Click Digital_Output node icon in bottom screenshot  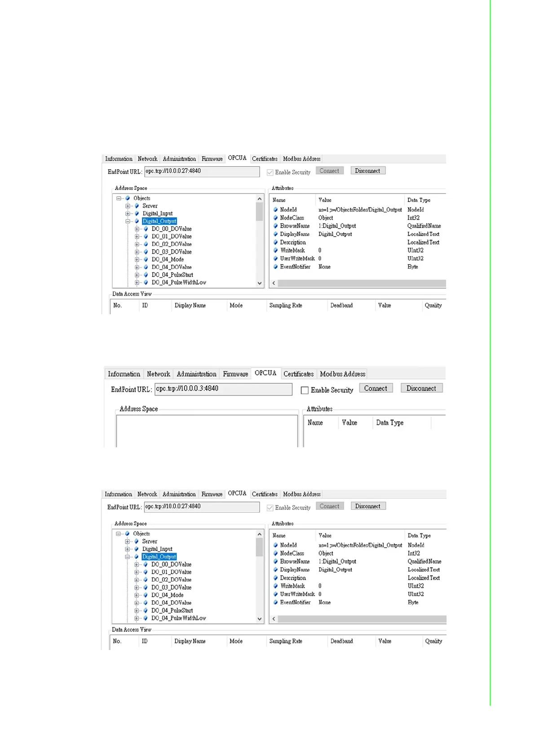[x=136, y=557]
